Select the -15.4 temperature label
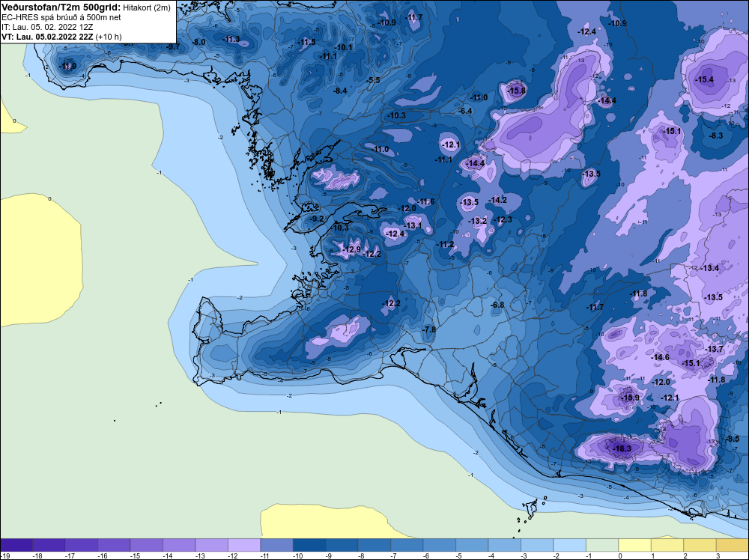Viewport: 749px width, 560px height. (704, 79)
